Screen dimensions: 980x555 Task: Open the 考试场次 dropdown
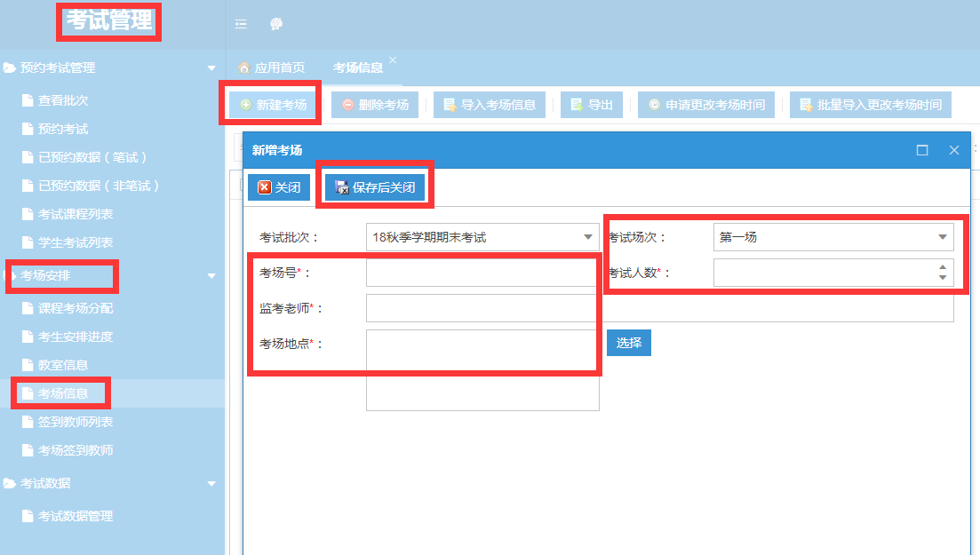click(942, 237)
